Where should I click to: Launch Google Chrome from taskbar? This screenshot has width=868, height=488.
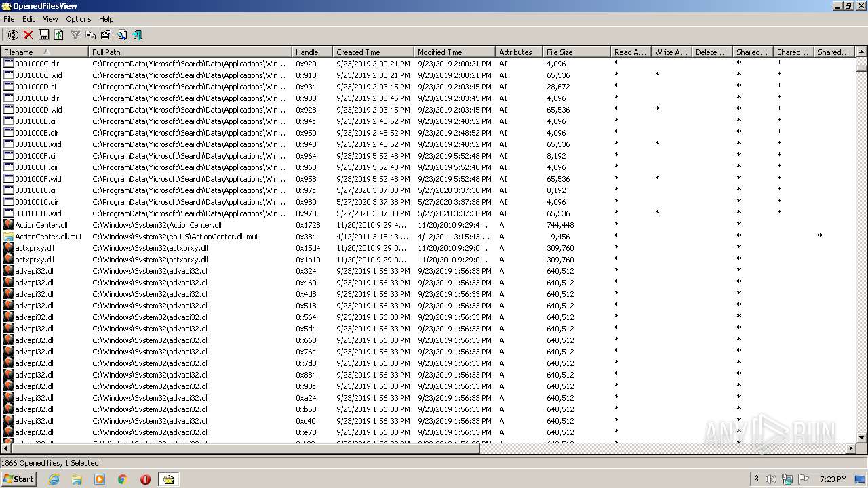click(123, 479)
